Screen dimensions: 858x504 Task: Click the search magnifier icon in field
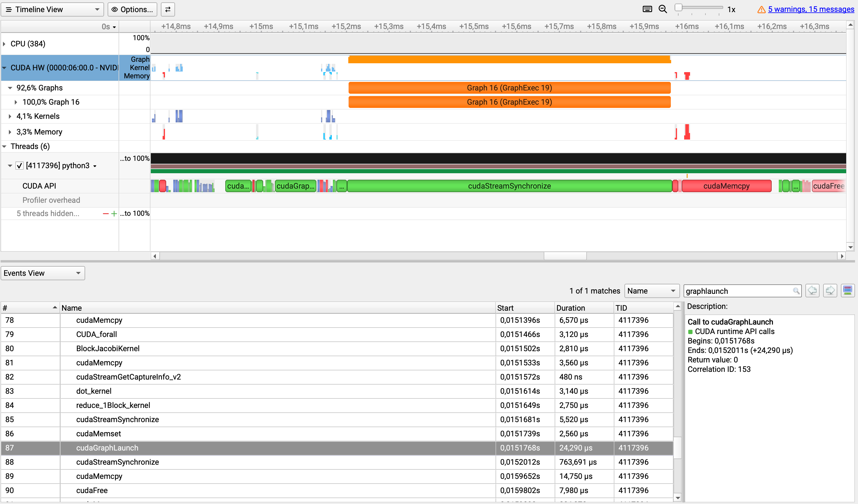pyautogui.click(x=796, y=291)
